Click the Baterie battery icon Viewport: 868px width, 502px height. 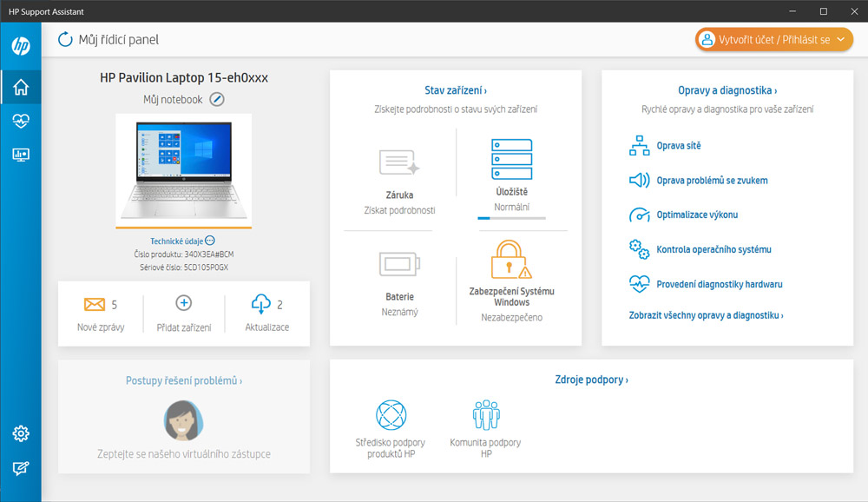click(399, 264)
